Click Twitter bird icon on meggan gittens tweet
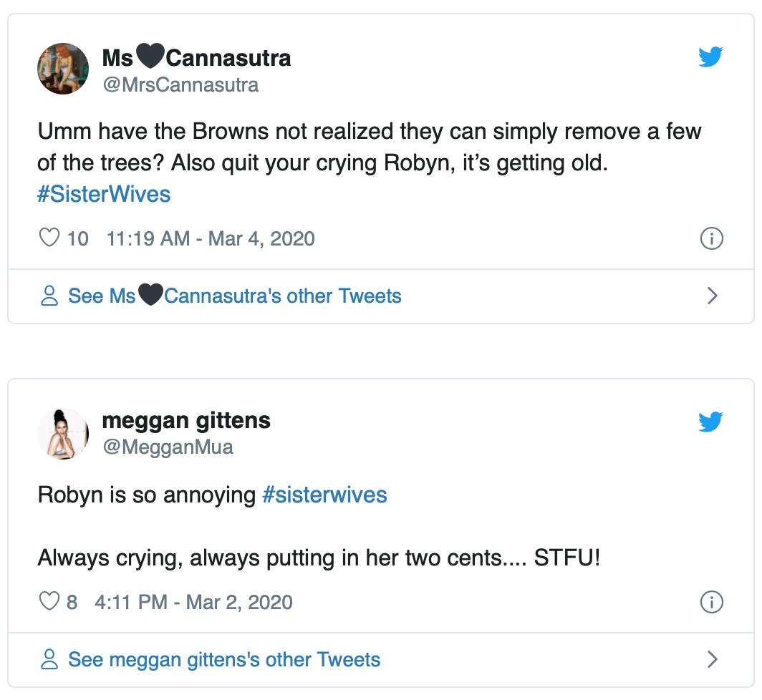 tap(710, 422)
